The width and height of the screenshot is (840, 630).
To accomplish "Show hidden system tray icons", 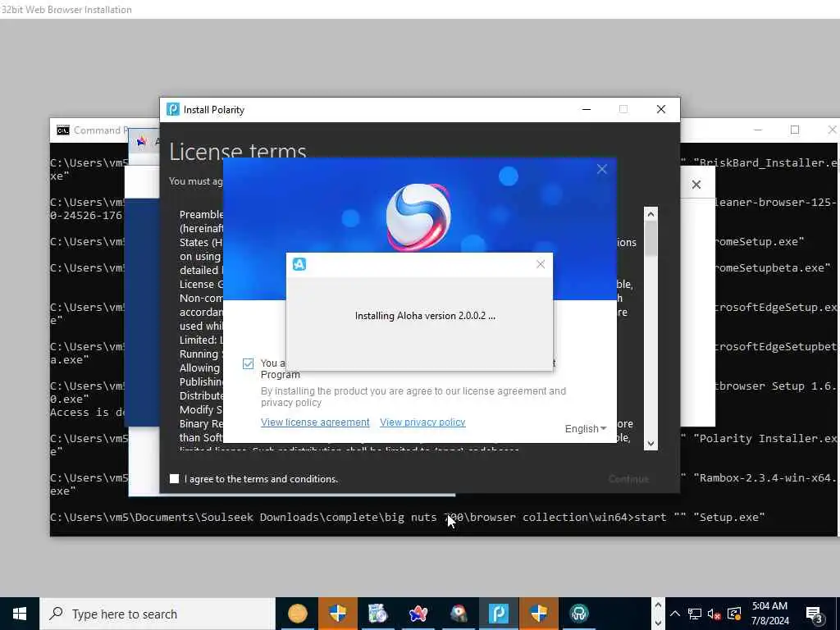I will (x=675, y=614).
